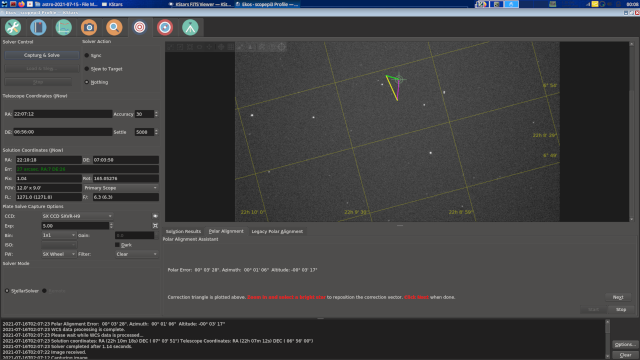The width and height of the screenshot is (640, 360).
Task: Expand the Primary Scope dropdown
Action: click(x=121, y=188)
